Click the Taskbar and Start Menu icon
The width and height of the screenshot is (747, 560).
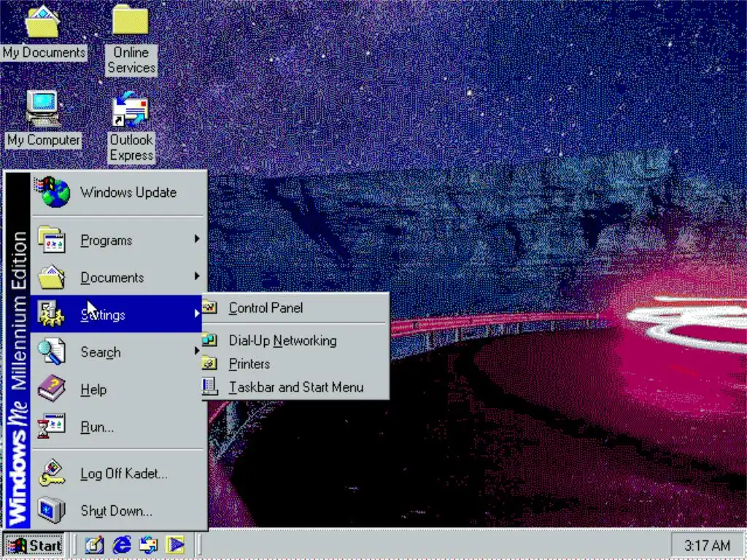pos(209,386)
